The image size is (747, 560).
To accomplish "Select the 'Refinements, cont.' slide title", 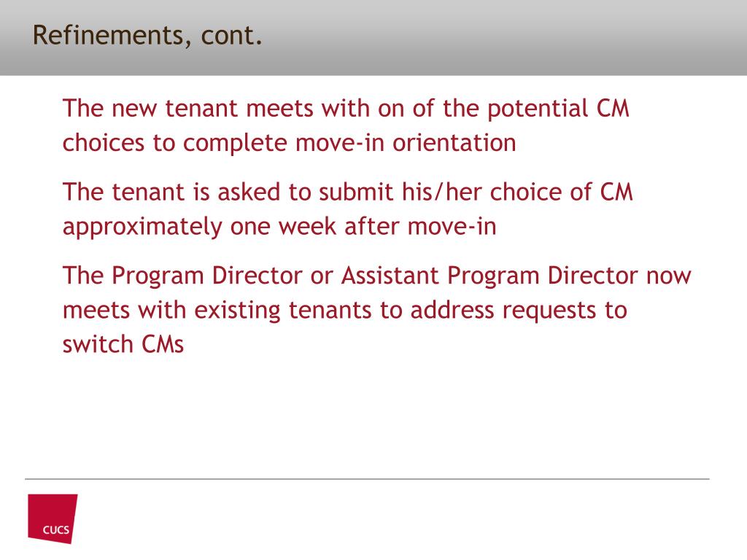I will pos(147,36).
